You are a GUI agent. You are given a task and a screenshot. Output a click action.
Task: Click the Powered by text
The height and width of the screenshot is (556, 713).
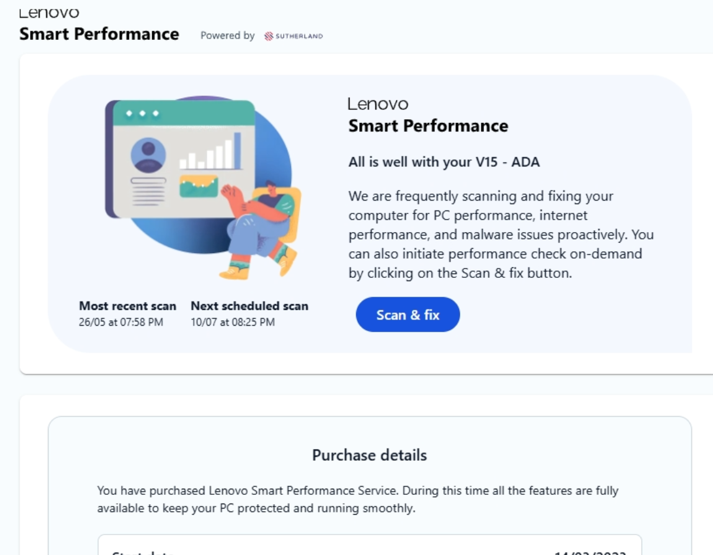click(x=227, y=35)
